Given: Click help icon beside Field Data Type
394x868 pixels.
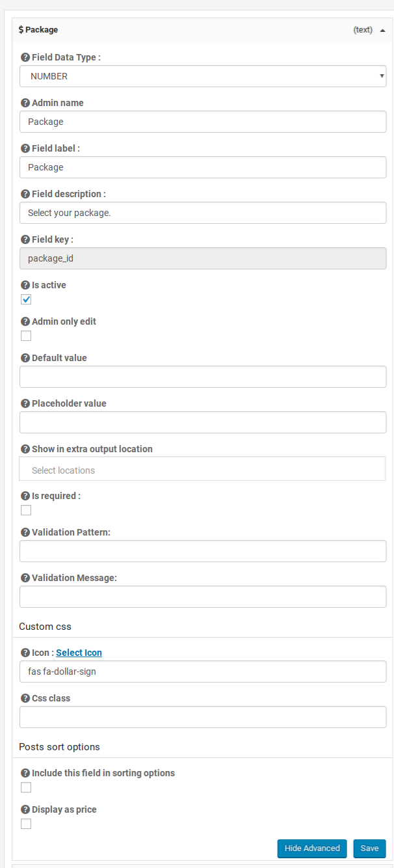Looking at the screenshot, I should point(25,57).
